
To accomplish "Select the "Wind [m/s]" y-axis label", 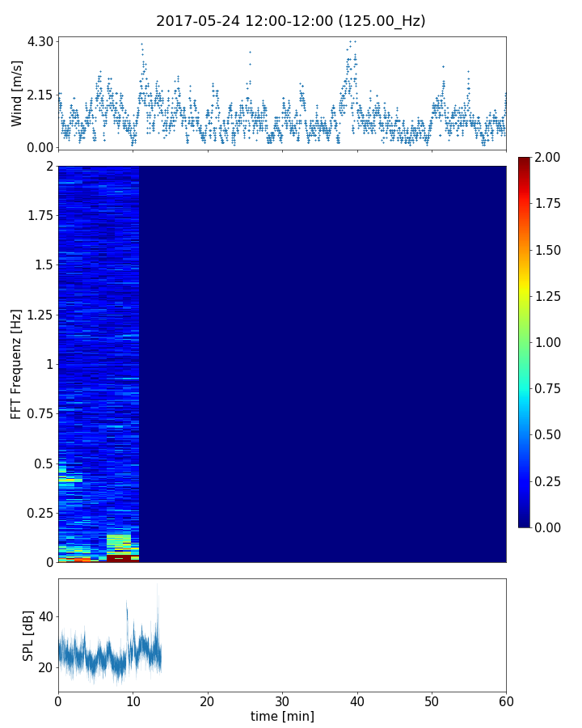I will pyautogui.click(x=17, y=93).
